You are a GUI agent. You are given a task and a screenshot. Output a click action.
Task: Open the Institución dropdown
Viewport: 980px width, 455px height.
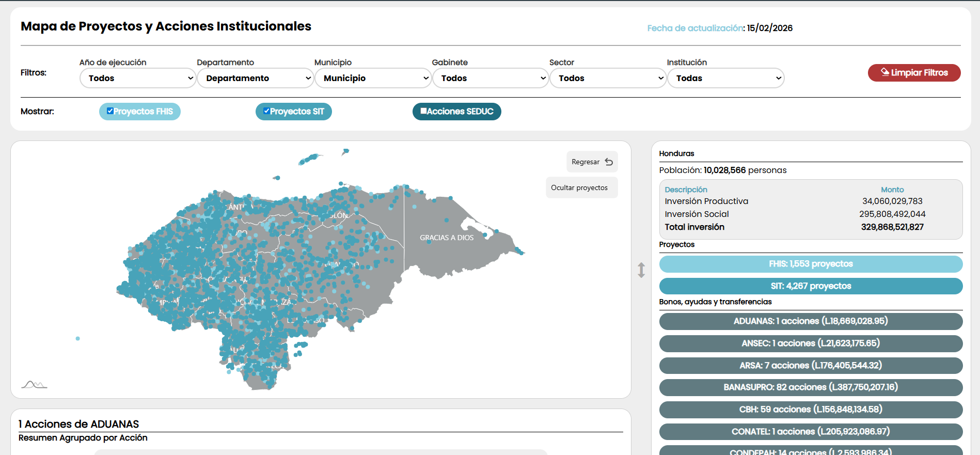pyautogui.click(x=725, y=78)
